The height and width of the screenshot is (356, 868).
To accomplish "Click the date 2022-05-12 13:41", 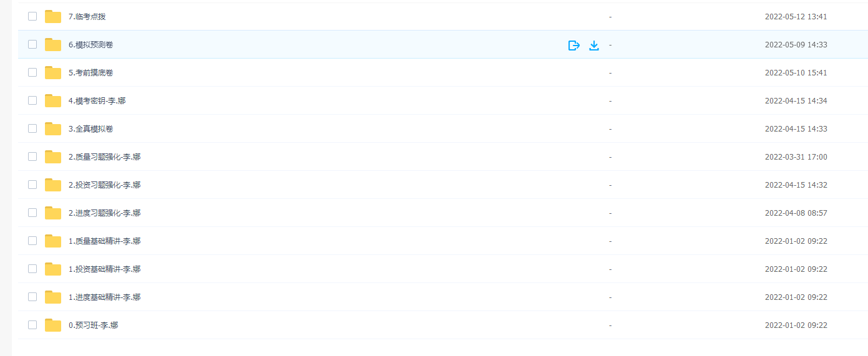I will pyautogui.click(x=796, y=17).
